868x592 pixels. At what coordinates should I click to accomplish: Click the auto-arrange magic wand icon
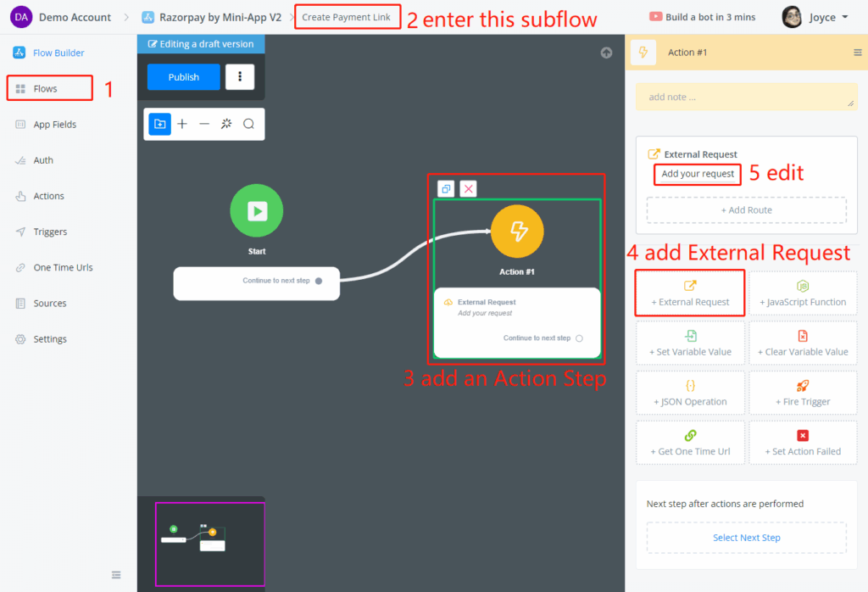click(x=226, y=124)
